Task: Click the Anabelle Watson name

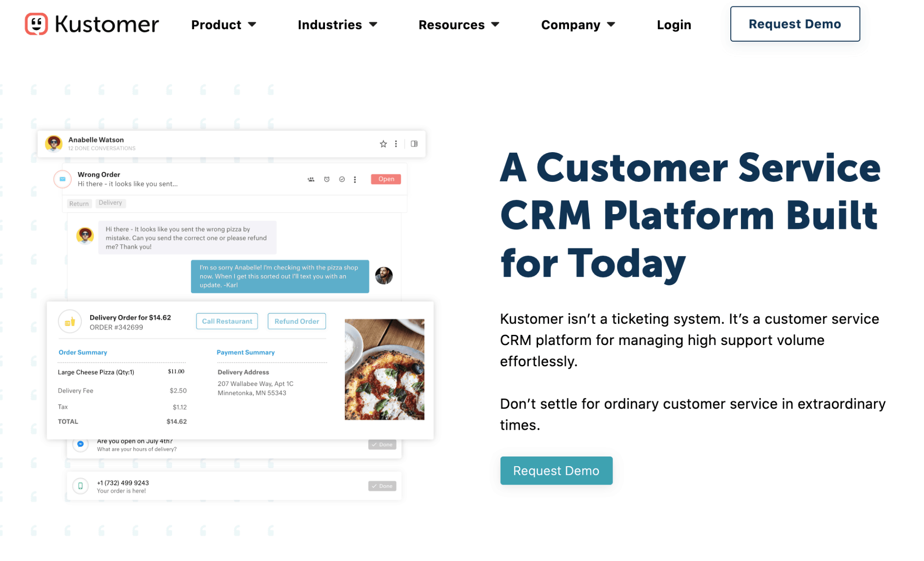Action: (96, 140)
